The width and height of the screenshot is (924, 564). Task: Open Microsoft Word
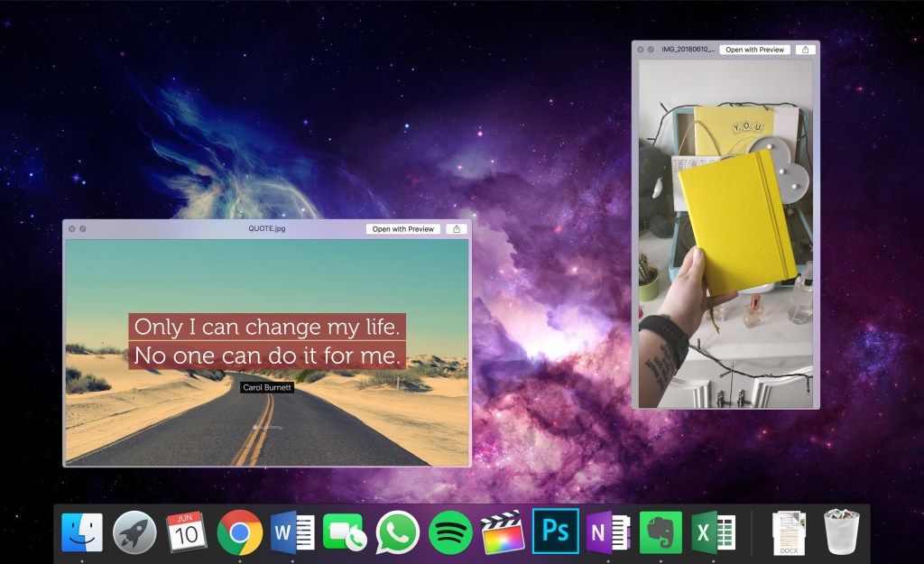click(290, 532)
